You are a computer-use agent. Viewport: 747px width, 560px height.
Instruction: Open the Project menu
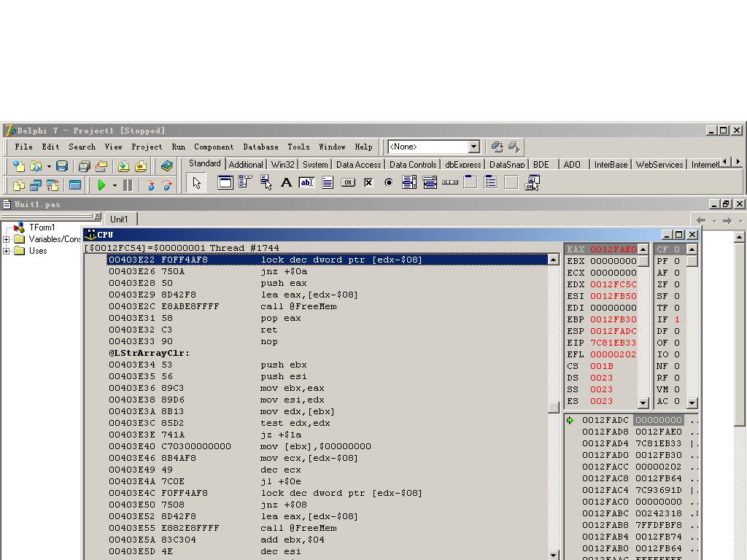tap(147, 147)
